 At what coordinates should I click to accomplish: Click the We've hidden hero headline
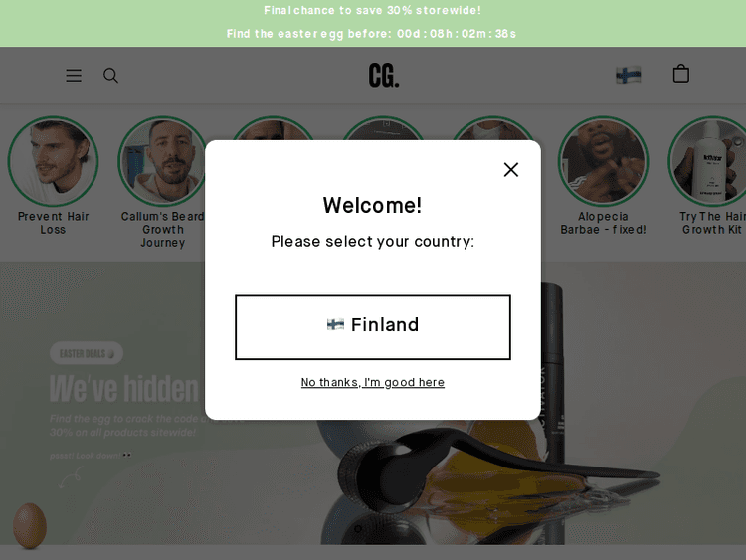pyautogui.click(x=124, y=389)
